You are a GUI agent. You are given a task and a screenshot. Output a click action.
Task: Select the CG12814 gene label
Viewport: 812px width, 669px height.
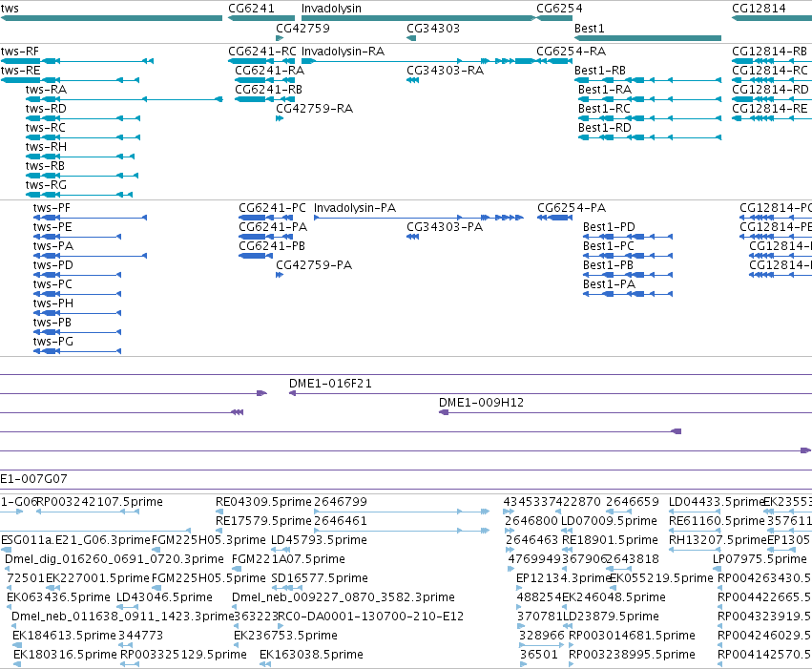click(x=759, y=9)
